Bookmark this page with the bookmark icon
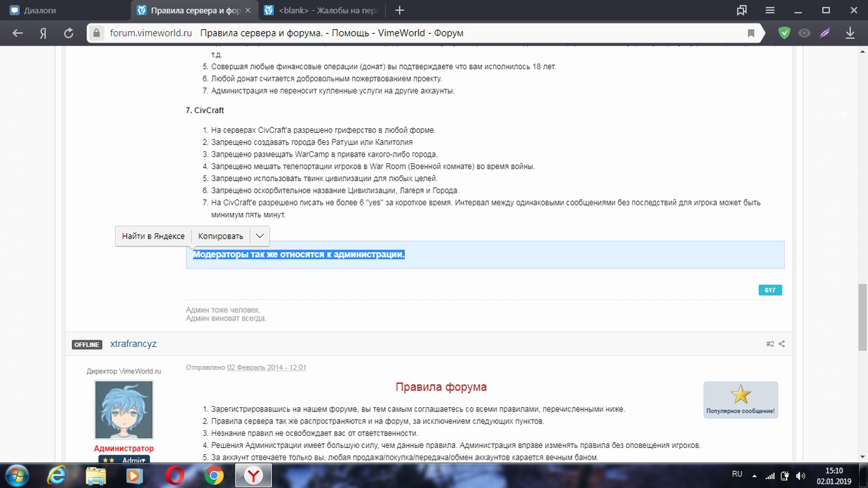Image resolution: width=868 pixels, height=488 pixels. point(751,33)
